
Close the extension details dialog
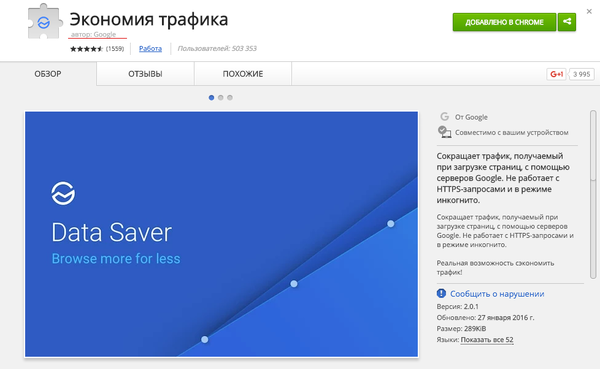[589, 11]
